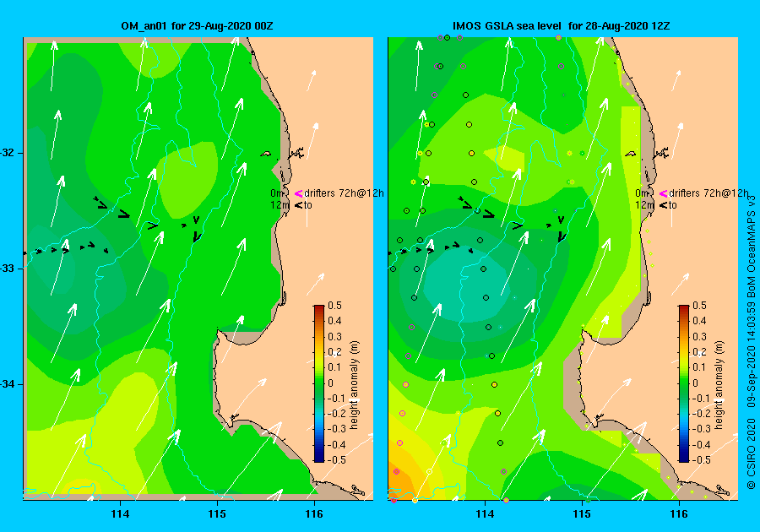Screen dimensions: 760x532
Task: Click '0.3' on the IMOS GSLA color bar
Action: click(x=699, y=337)
